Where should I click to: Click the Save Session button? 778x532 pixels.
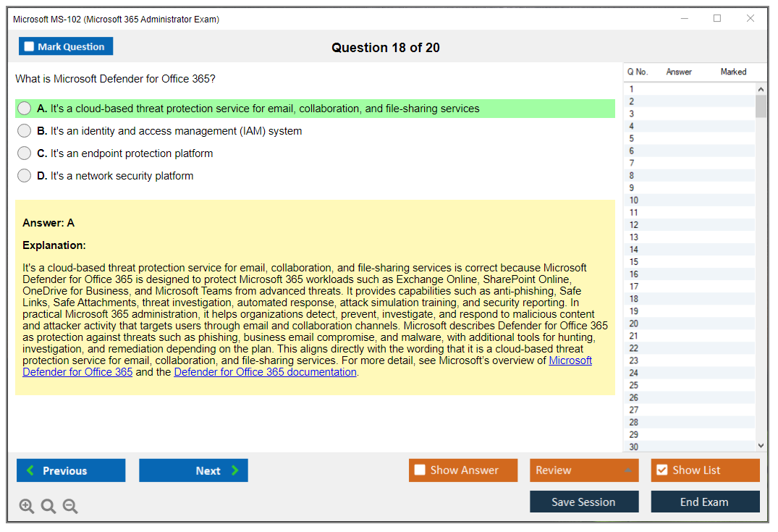pyautogui.click(x=584, y=502)
